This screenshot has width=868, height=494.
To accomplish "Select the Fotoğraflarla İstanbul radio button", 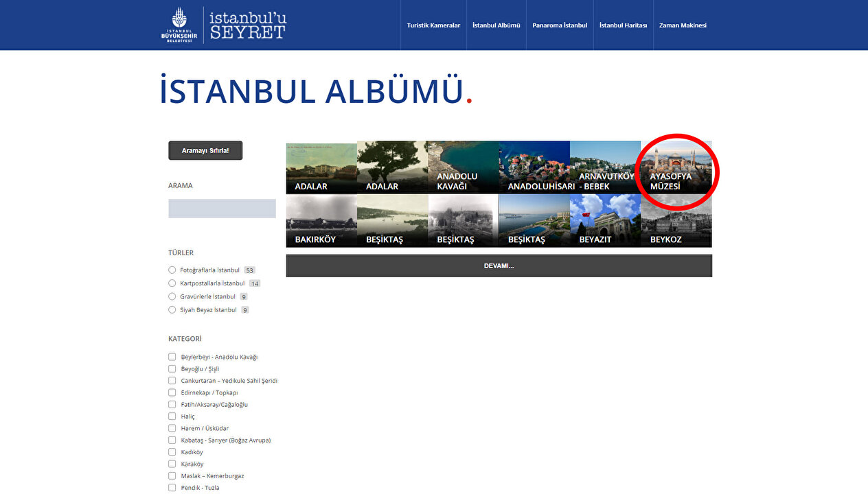I will click(x=172, y=270).
